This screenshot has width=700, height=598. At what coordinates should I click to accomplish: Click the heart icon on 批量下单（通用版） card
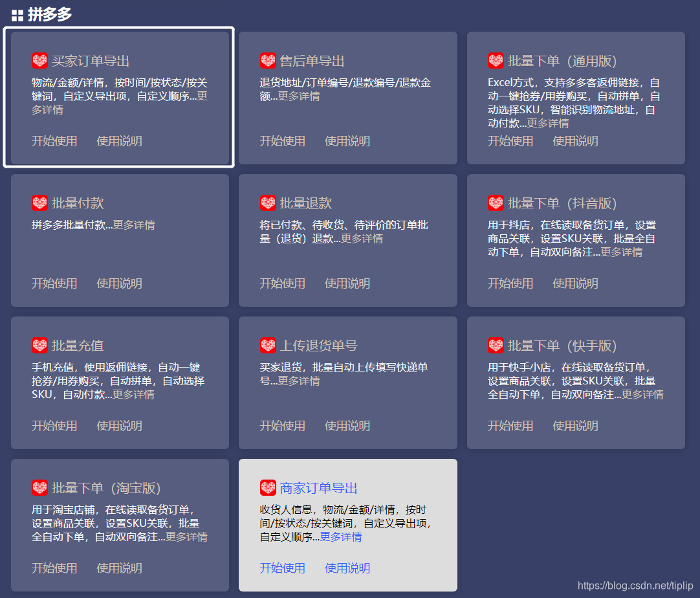point(496,60)
